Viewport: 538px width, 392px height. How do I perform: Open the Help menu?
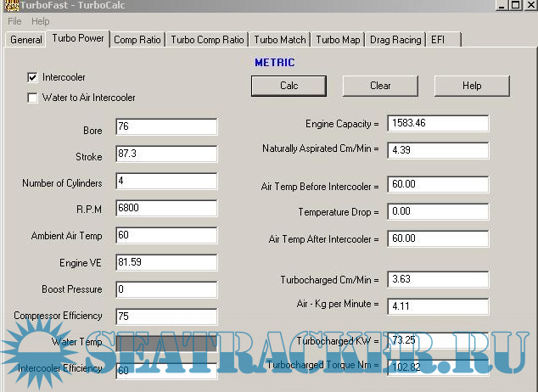coord(41,21)
